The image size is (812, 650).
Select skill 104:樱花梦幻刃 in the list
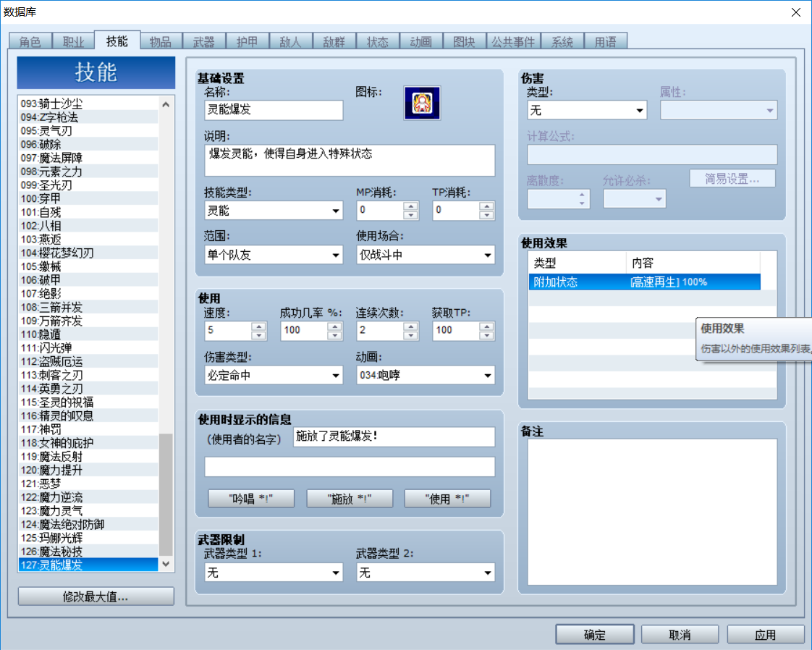coord(88,253)
